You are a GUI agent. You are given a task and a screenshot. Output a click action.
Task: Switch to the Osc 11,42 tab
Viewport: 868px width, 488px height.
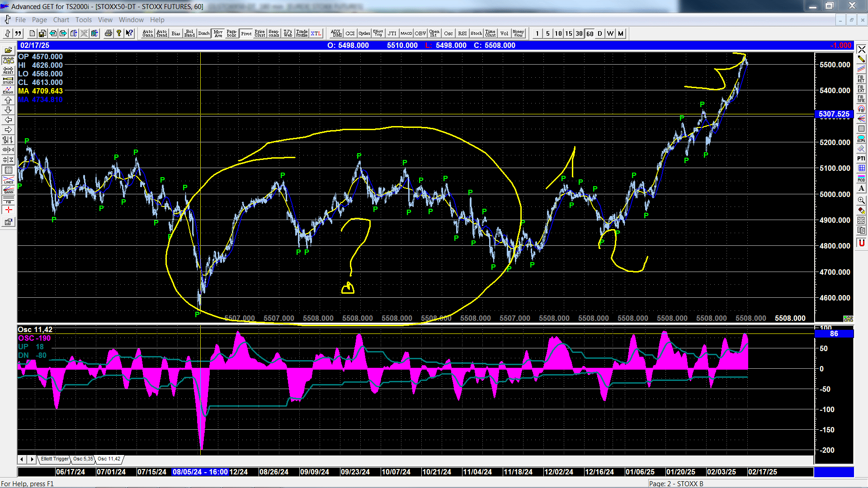[109, 459]
